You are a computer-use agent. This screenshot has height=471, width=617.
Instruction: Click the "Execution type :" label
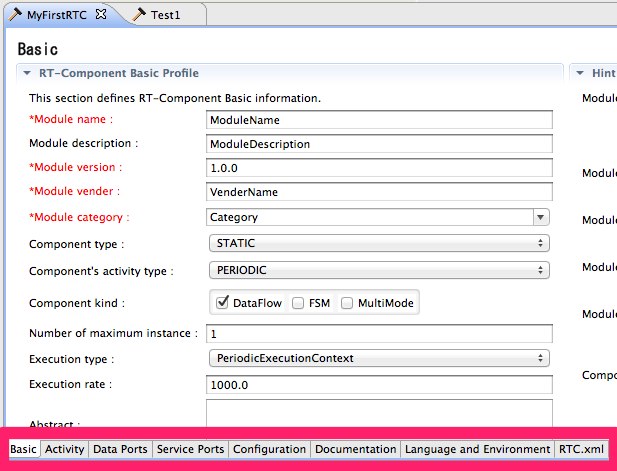pos(72,359)
